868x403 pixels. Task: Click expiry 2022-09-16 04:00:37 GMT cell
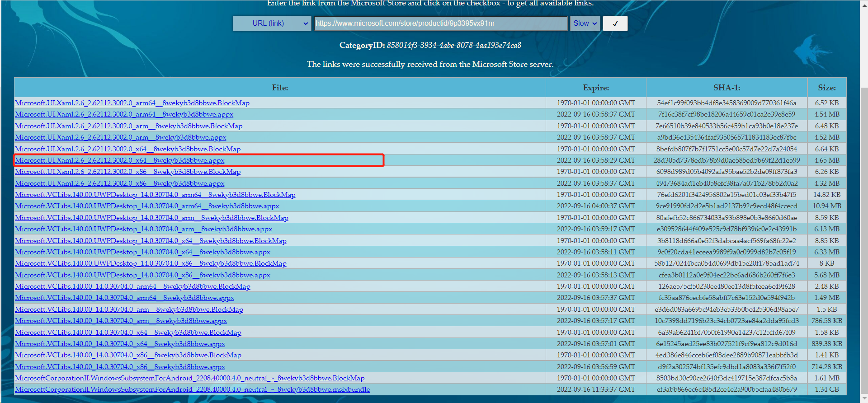point(596,206)
